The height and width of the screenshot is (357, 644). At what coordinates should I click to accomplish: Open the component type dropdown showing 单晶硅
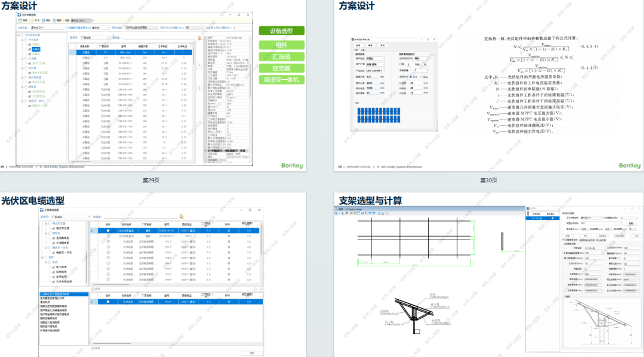point(375,58)
